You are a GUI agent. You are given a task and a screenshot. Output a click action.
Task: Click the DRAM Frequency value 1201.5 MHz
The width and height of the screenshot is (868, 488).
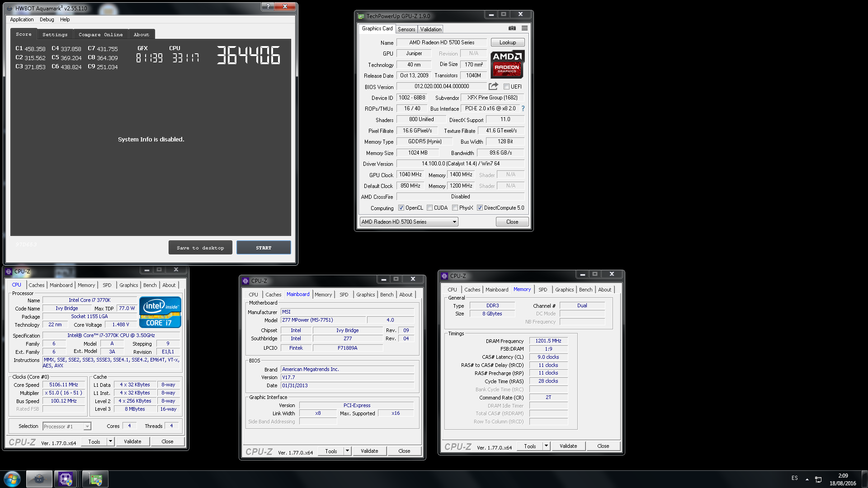coord(548,341)
